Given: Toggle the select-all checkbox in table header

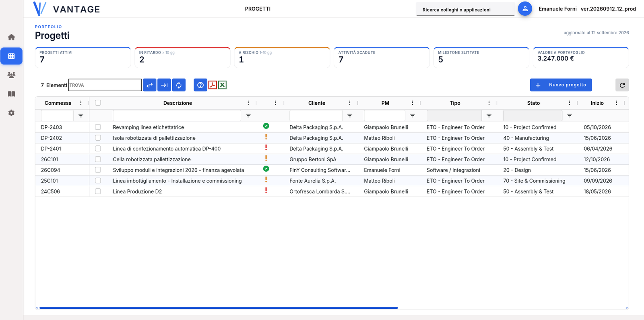Looking at the screenshot, I should click(x=98, y=103).
